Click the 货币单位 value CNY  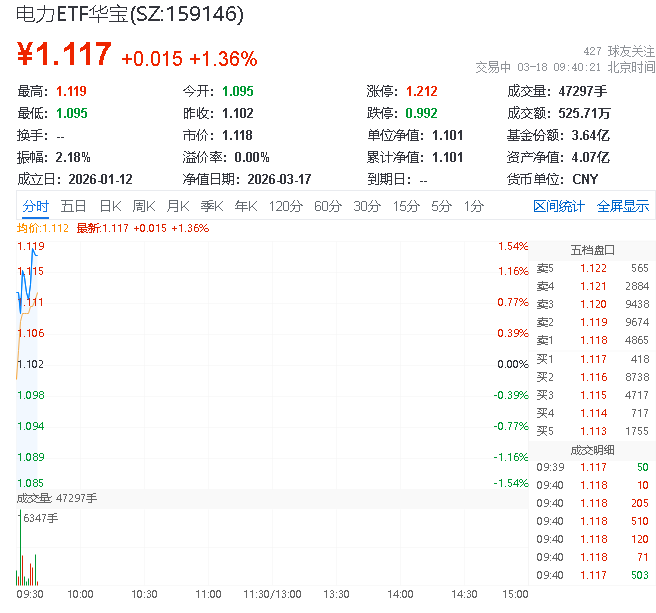585,180
